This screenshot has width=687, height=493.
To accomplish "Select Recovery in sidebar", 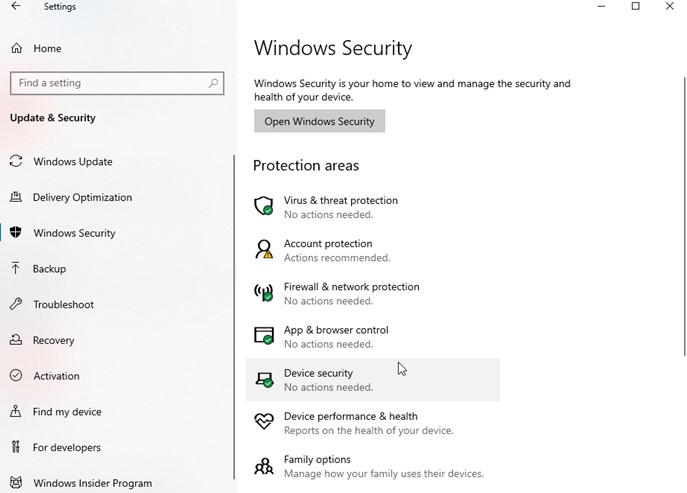I will 53,340.
